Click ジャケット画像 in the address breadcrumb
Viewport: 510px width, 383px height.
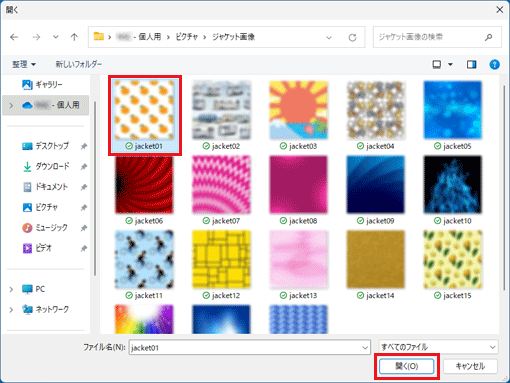pos(234,37)
